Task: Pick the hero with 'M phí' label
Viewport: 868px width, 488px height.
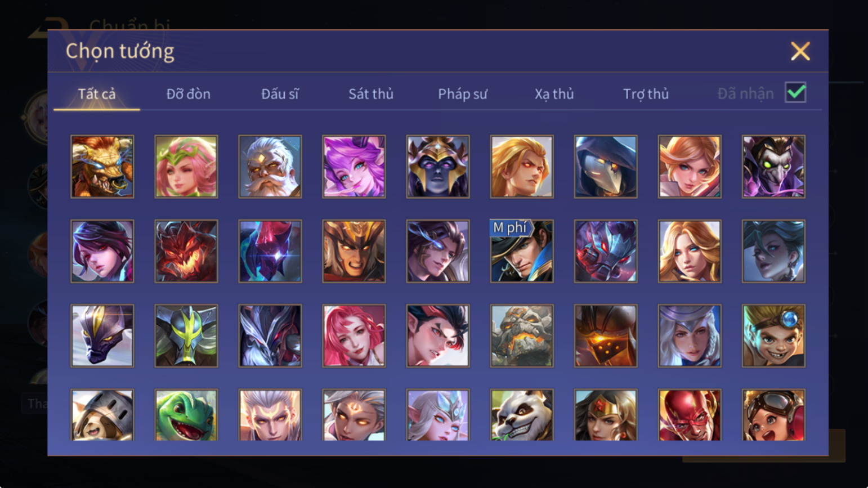Action: (x=522, y=251)
